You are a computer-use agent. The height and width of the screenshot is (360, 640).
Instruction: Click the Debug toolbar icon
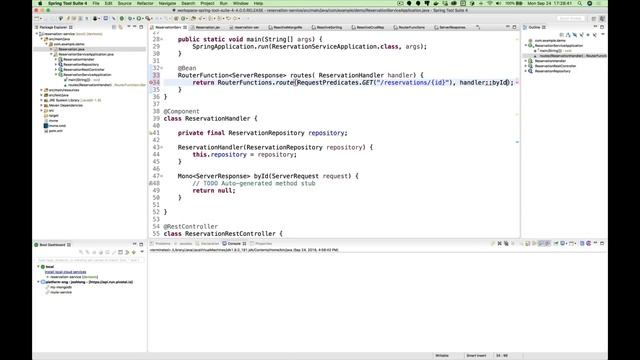[131, 18]
